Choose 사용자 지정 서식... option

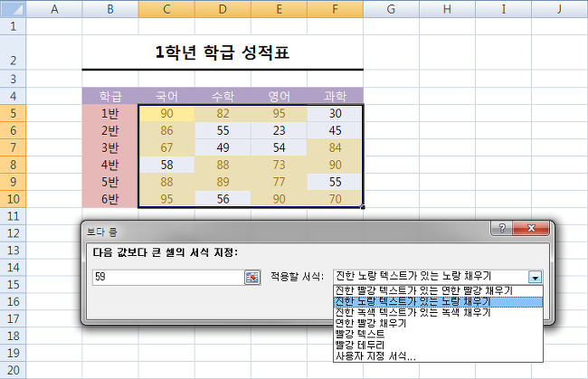438,356
